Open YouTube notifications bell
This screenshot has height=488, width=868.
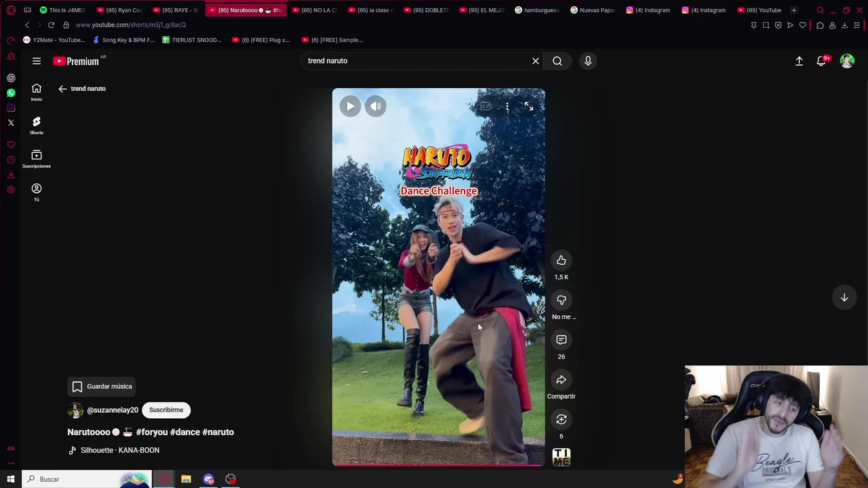(821, 61)
